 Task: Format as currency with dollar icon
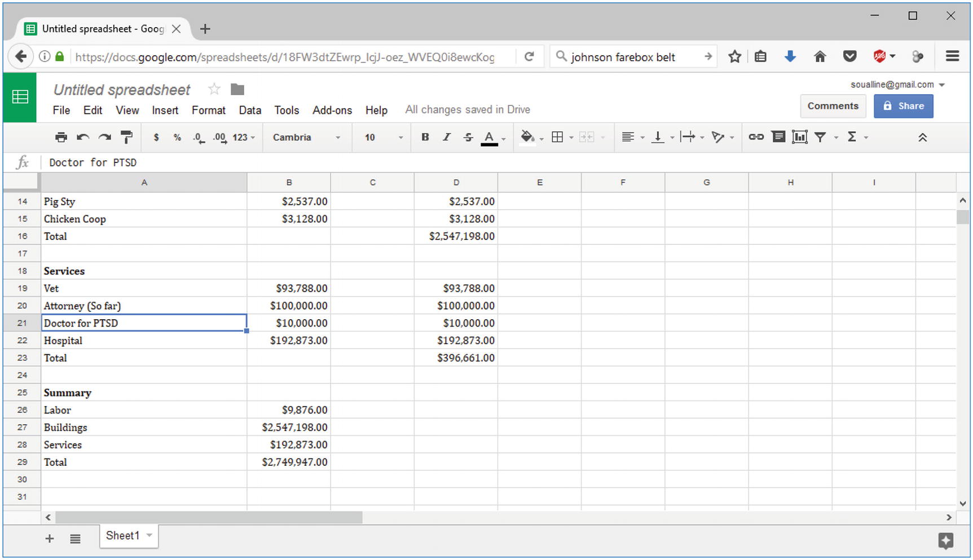coord(156,137)
